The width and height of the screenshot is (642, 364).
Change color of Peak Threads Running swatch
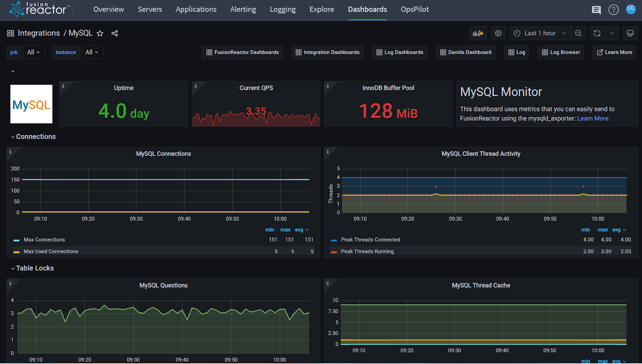point(334,252)
